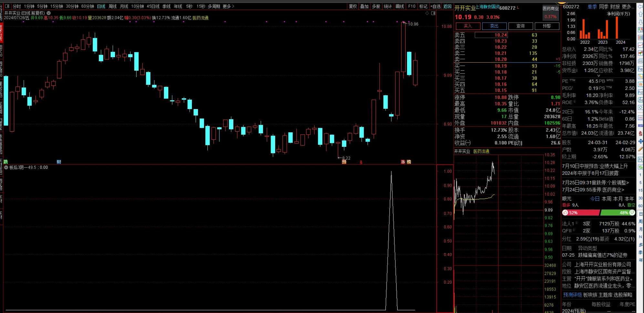Expand the financial data chevron below 货币金

(x=598, y=76)
